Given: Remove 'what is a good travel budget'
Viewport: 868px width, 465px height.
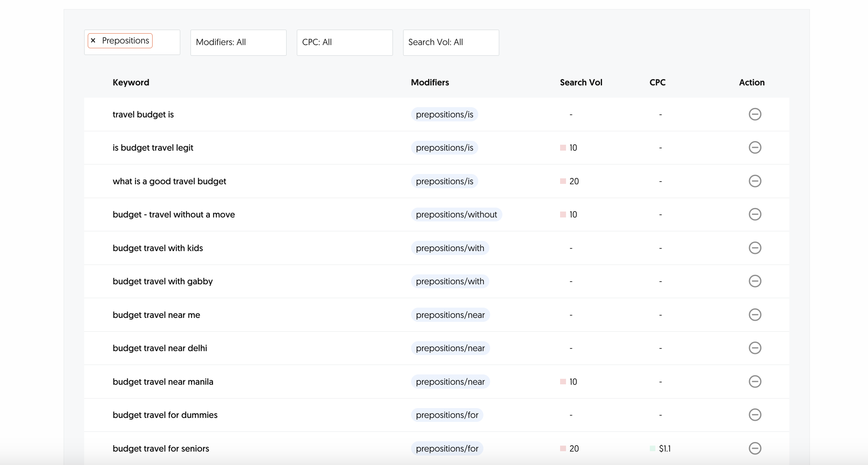Looking at the screenshot, I should click(x=755, y=181).
